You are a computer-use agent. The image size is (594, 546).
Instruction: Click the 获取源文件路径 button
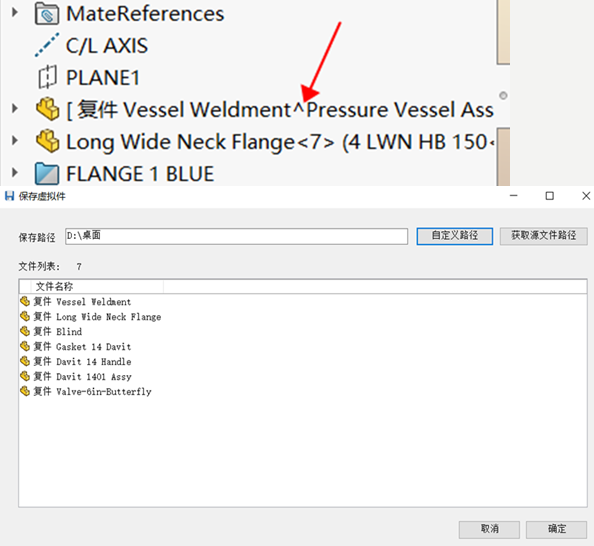[x=544, y=236]
